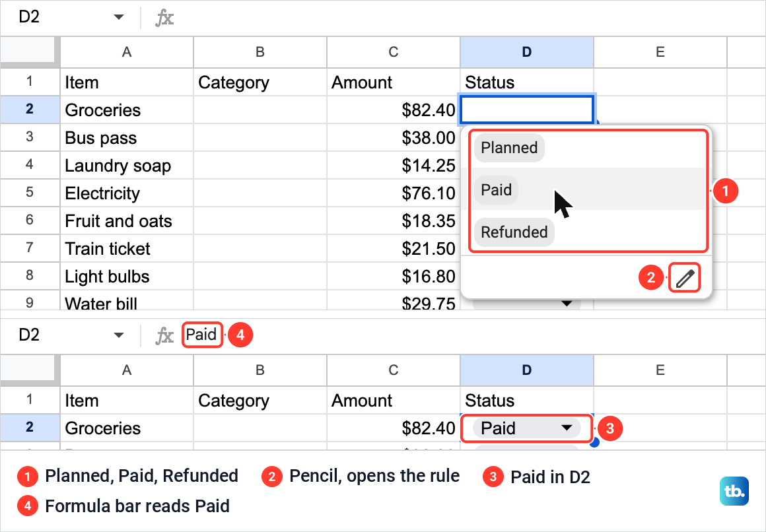The image size is (766, 532).
Task: Select row 3 header beside Bus pass
Action: (x=29, y=137)
